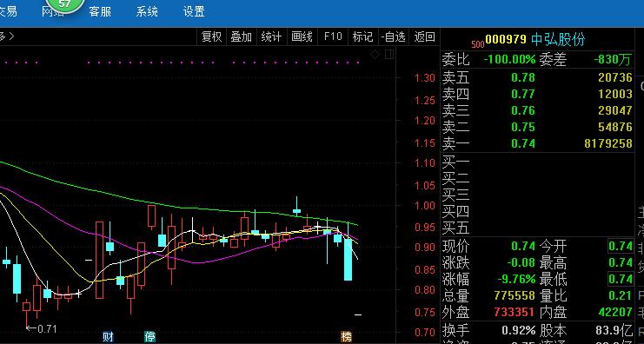Click the 今开 boxed value 0.74

pyautogui.click(x=621, y=246)
